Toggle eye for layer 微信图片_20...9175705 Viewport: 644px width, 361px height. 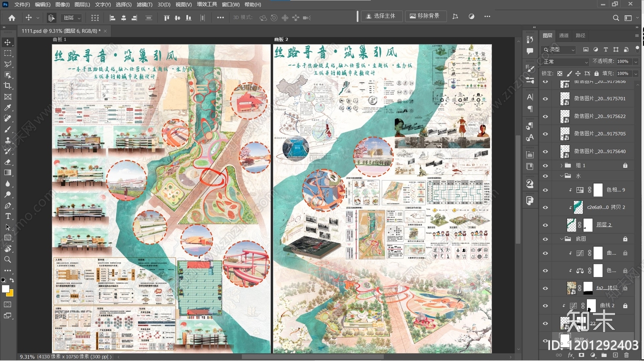[x=545, y=134]
